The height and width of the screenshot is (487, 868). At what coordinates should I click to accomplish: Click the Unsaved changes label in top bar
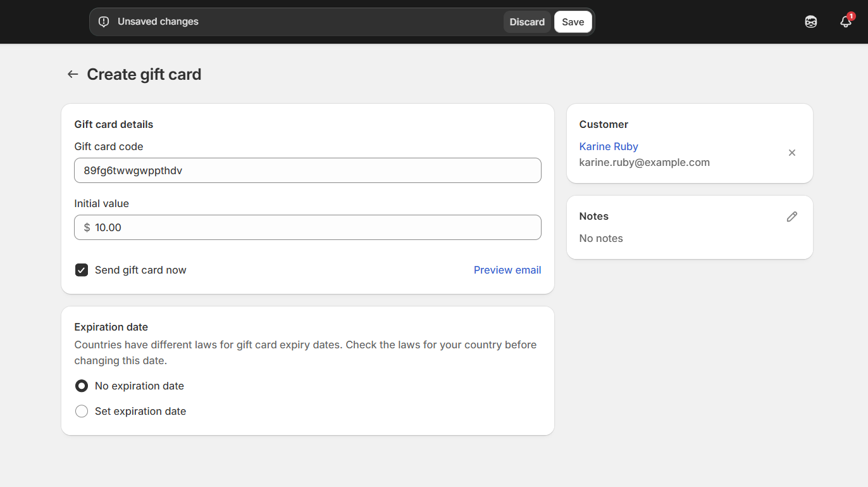pos(158,22)
